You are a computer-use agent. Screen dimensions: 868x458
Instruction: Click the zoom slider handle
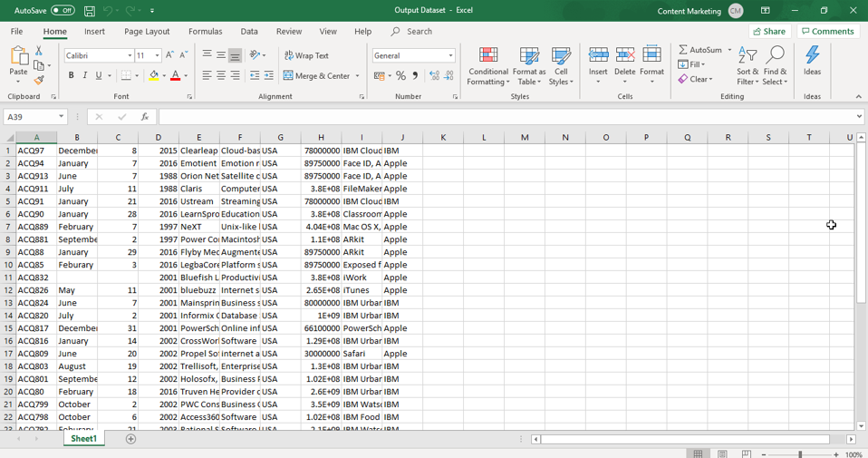point(800,454)
